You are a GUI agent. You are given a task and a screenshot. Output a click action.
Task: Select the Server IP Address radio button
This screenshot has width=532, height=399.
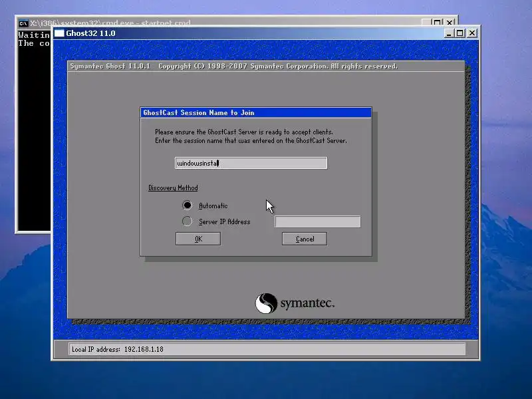(187, 221)
